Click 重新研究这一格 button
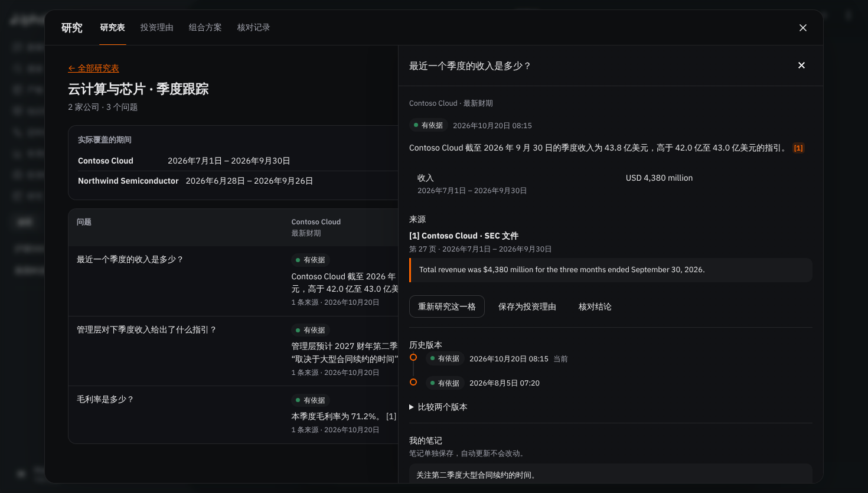Screen dimensions: 868x493 coord(447,306)
